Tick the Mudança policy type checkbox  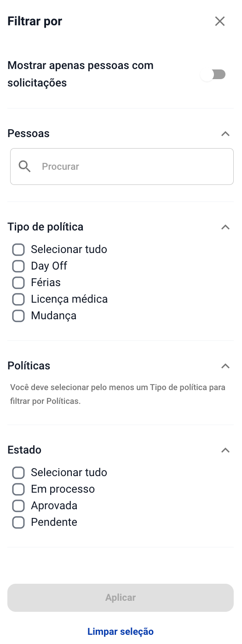pyautogui.click(x=18, y=316)
